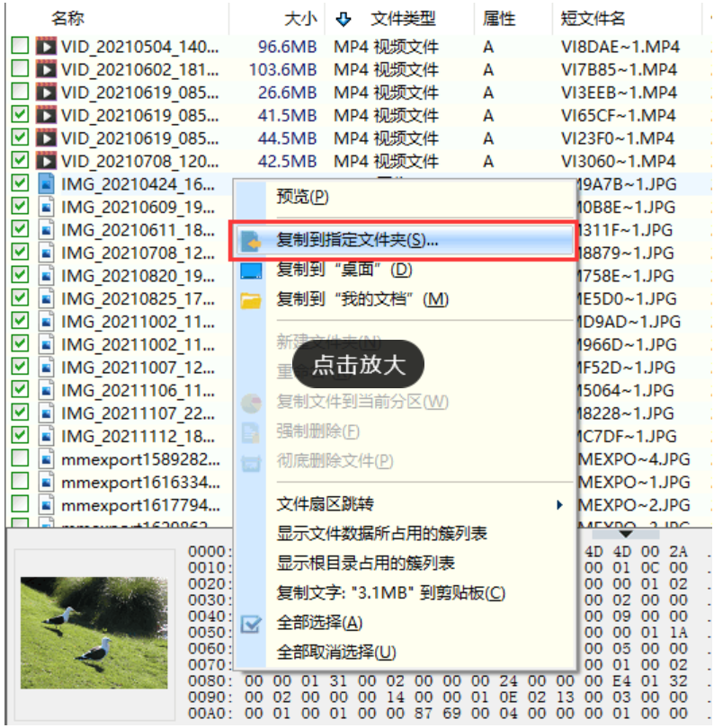
Task: Check the box for VID_20210504_140 video
Action: pos(20,46)
